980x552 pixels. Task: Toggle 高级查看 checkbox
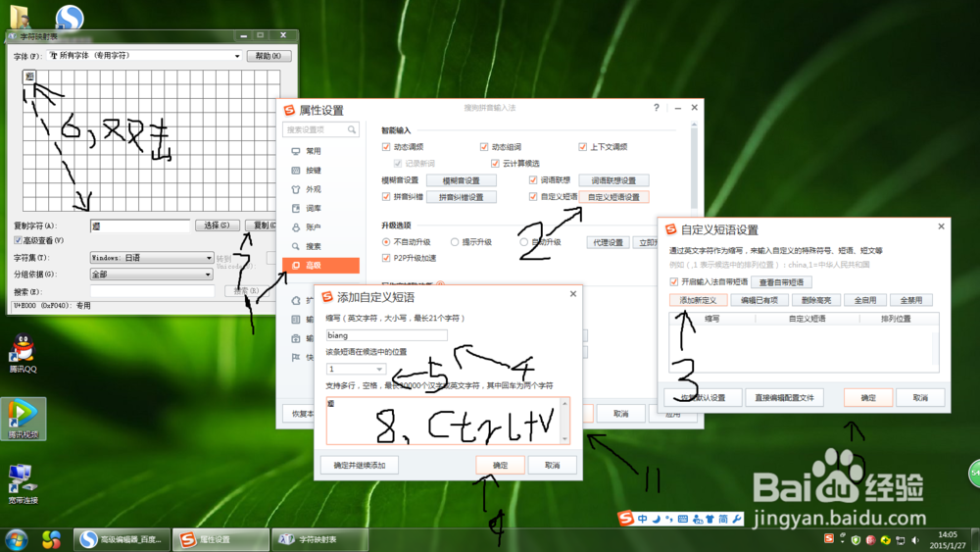[x=18, y=240]
